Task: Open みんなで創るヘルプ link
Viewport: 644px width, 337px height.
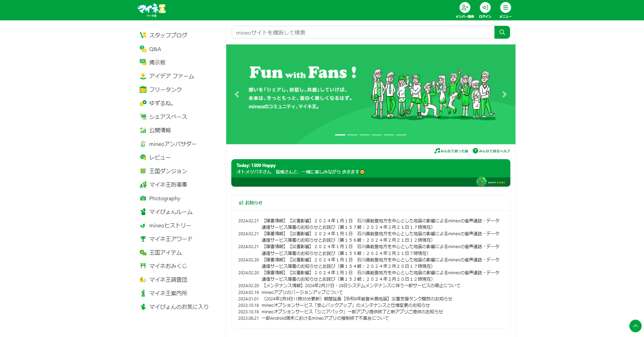Action: (x=491, y=151)
